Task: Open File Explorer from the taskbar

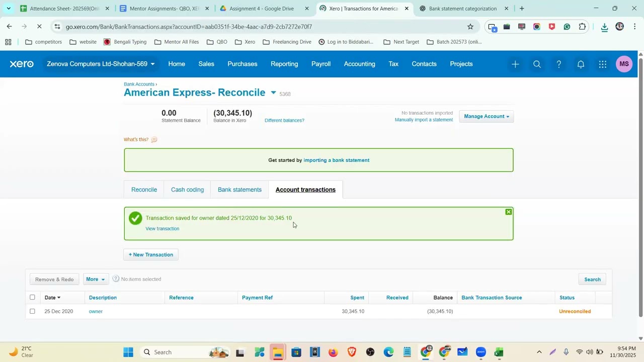Action: 277,352
